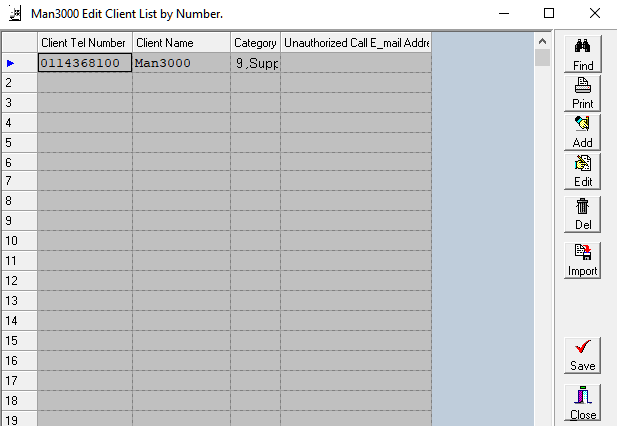This screenshot has height=426, width=618.
Task: Select the Man3000 client name cell
Action: click(180, 63)
